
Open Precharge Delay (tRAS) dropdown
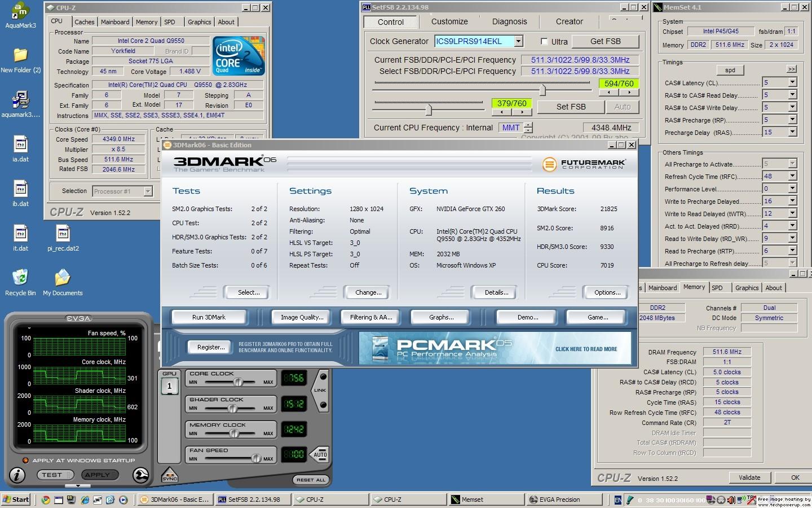792,132
